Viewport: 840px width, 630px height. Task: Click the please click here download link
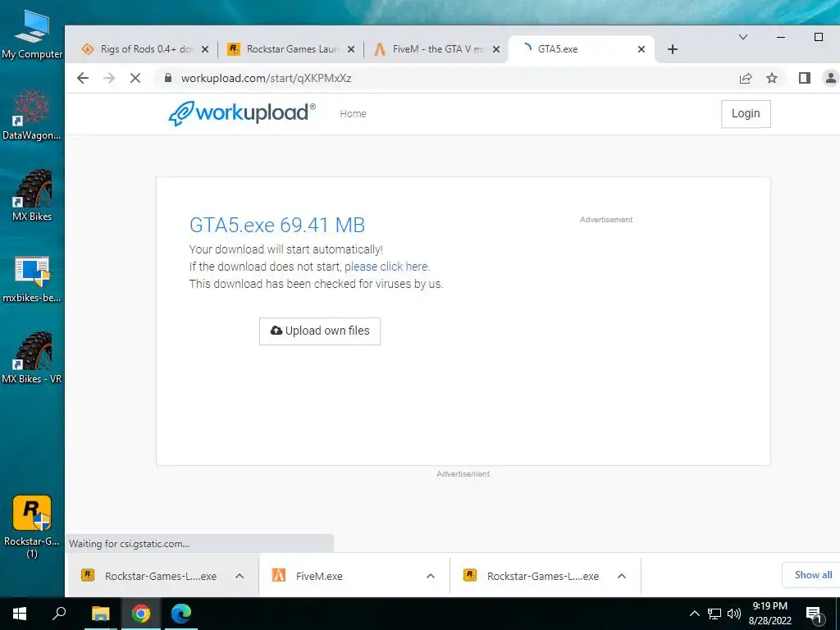tap(387, 267)
